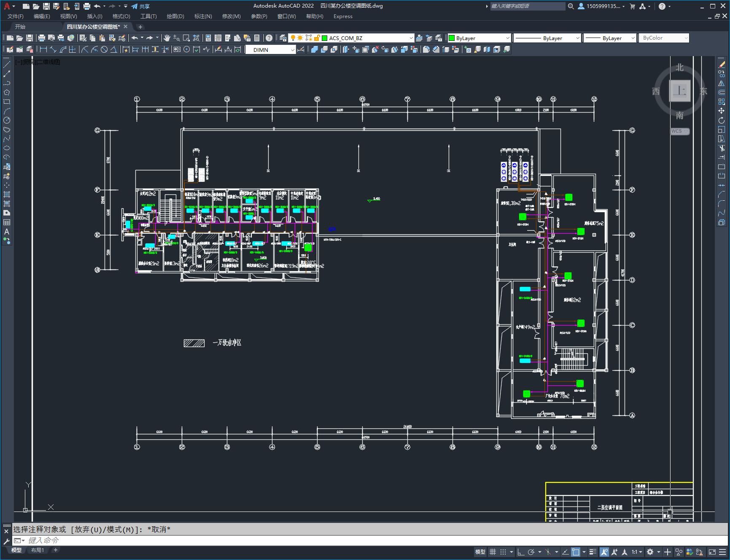This screenshot has width=730, height=560.
Task: Open the Customization menu in the status bar
Action: click(723, 552)
